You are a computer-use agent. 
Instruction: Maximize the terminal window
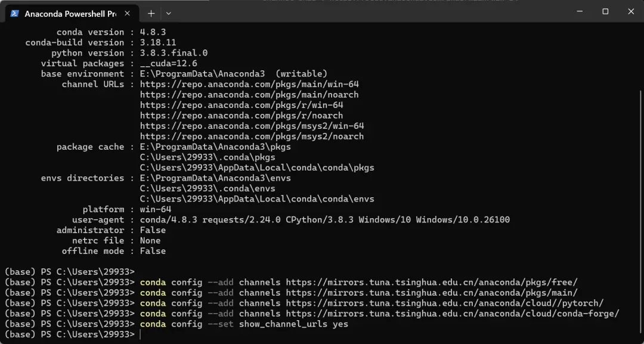click(605, 11)
